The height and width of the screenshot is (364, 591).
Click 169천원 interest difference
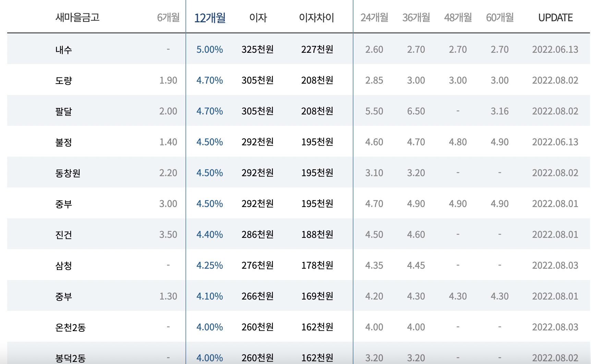[x=317, y=296]
